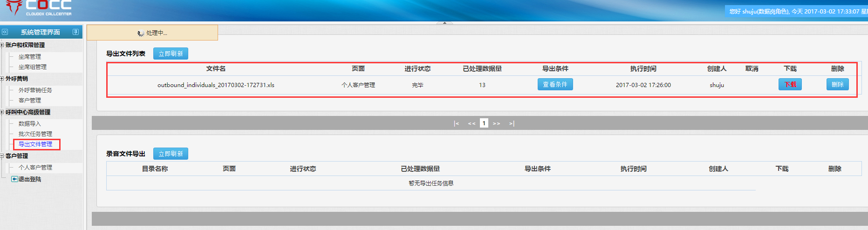Select 批次任务管理 menu item
This screenshot has width=868, height=230.
pyautogui.click(x=35, y=134)
